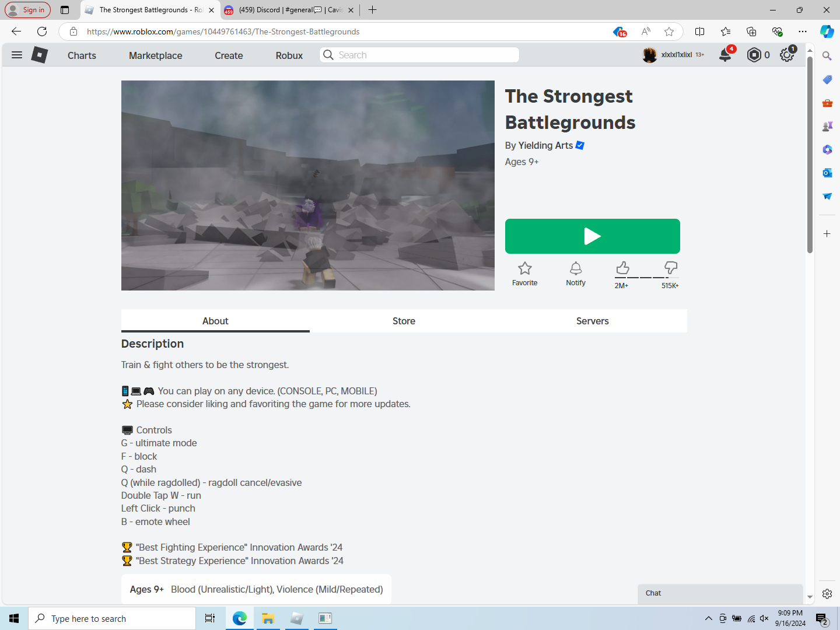Image resolution: width=840 pixels, height=630 pixels.
Task: Open File Explorer from the taskbar
Action: (x=268, y=618)
